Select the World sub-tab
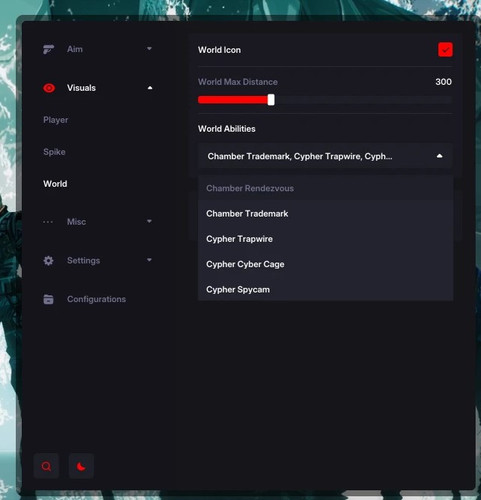Viewport: 481px width, 500px height. tap(55, 184)
